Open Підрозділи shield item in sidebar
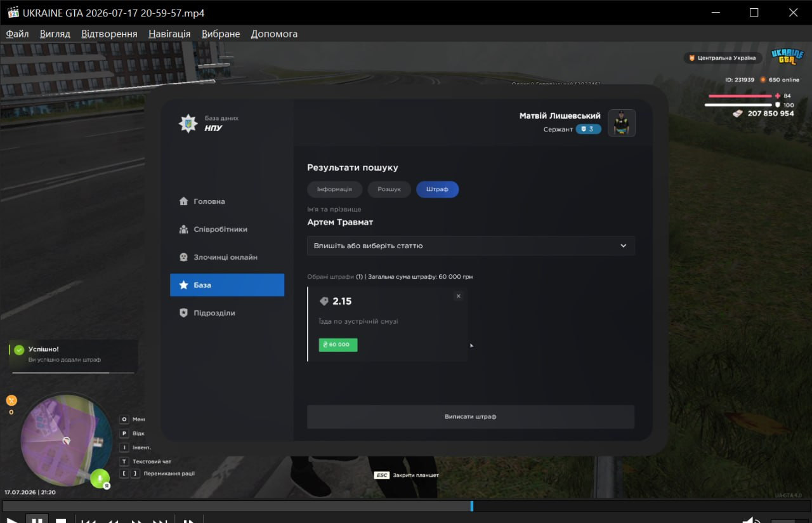Screen dimensions: 812x523 click(x=227, y=313)
